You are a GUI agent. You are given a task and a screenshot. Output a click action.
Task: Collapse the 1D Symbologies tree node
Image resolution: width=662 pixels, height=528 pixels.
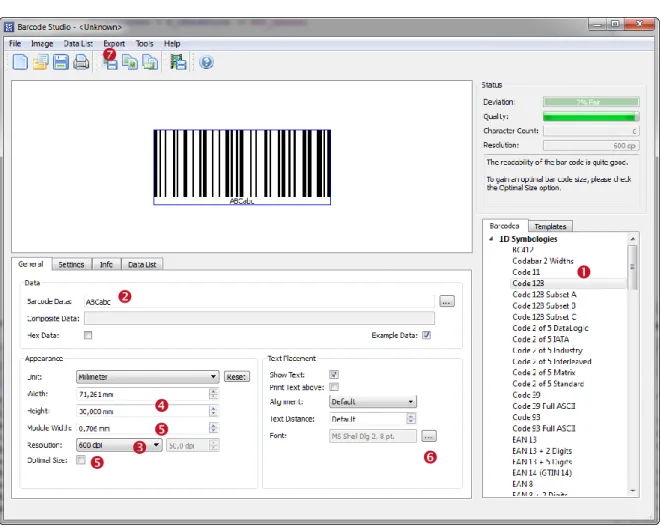click(x=491, y=239)
